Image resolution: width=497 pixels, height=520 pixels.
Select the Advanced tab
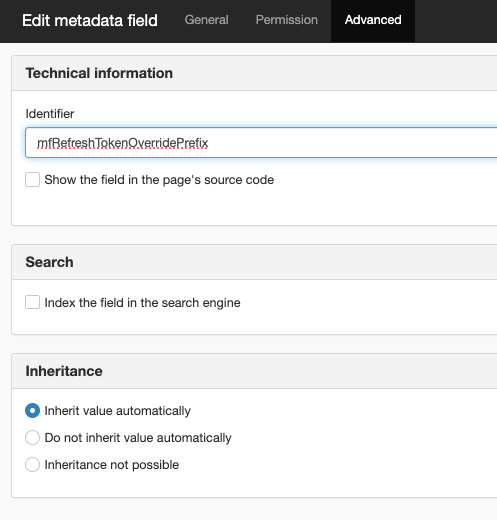tap(373, 21)
